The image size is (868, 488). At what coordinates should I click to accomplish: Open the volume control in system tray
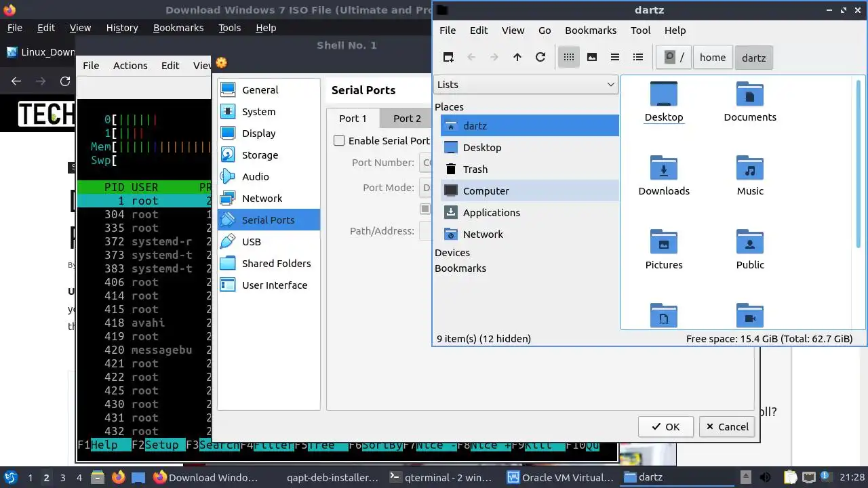[765, 477]
